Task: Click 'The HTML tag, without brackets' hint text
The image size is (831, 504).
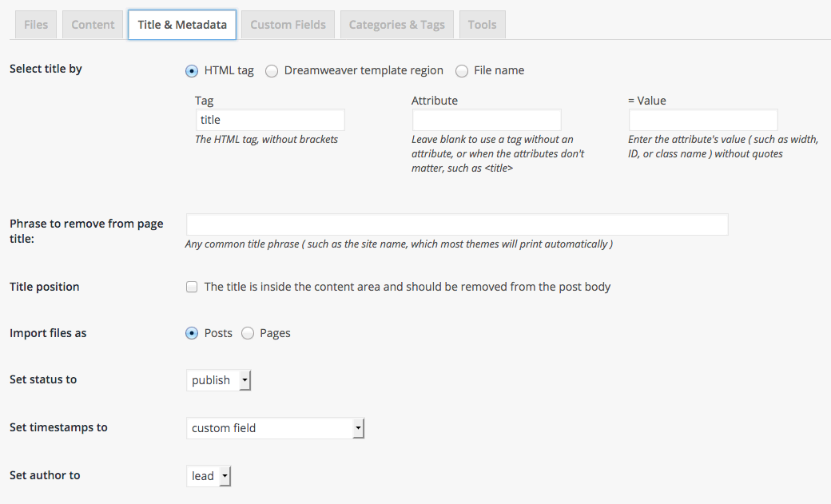Action: click(267, 140)
